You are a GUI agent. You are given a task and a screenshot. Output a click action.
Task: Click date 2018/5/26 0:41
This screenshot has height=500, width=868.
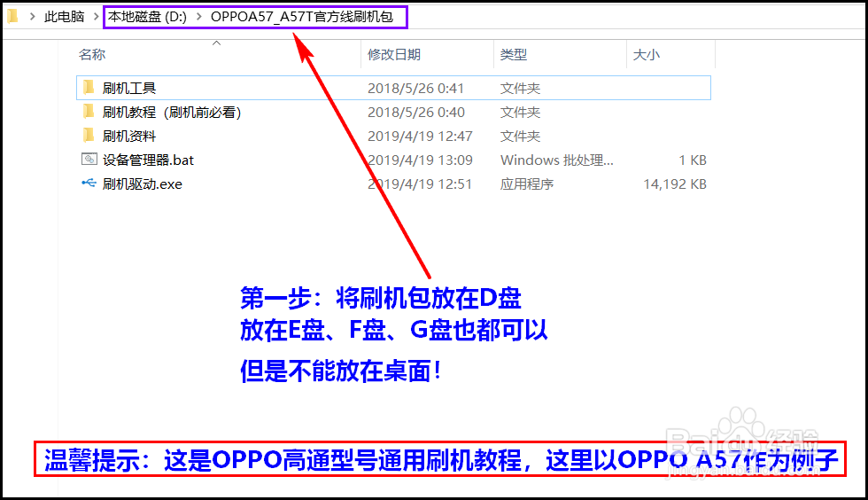(415, 88)
